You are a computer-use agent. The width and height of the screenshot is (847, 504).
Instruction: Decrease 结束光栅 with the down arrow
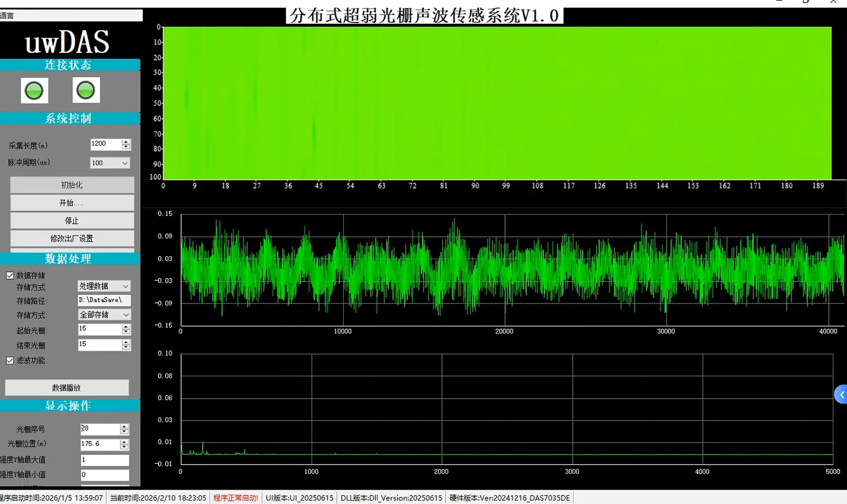(126, 347)
